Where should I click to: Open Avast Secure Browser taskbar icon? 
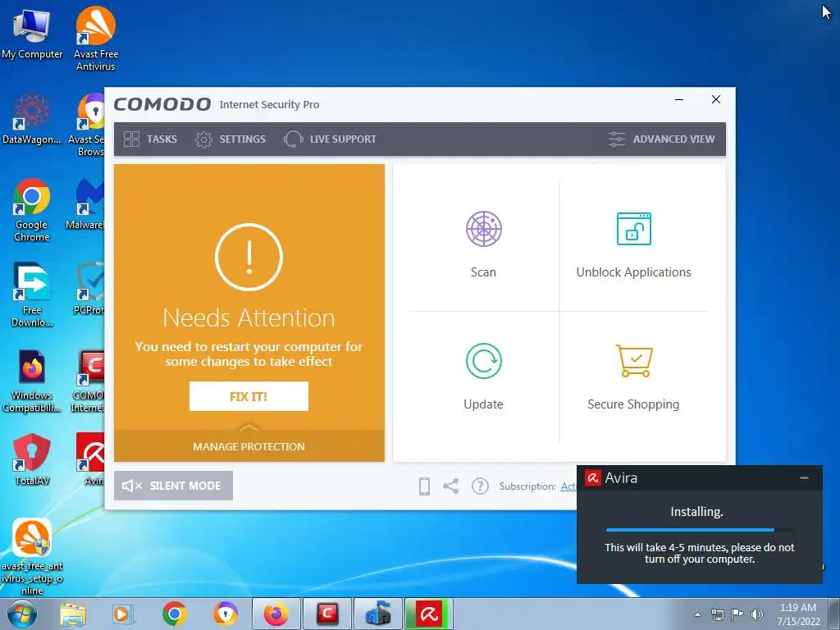coord(226,614)
